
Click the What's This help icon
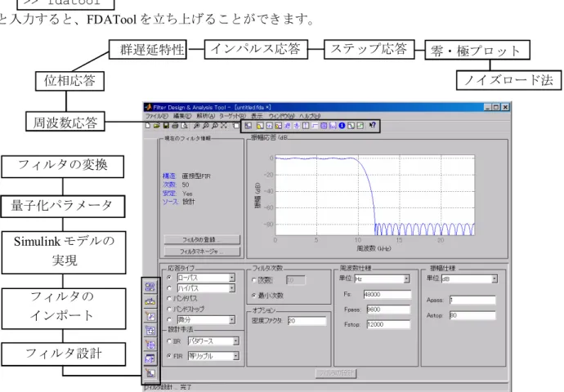(x=372, y=126)
